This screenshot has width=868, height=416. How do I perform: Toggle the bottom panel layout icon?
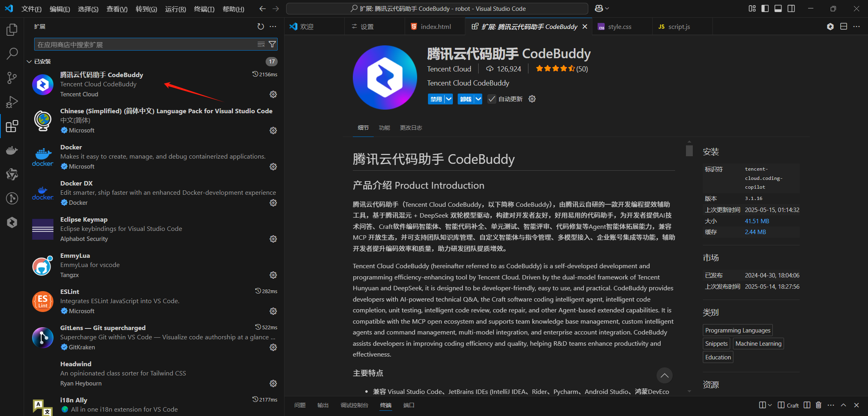point(778,8)
